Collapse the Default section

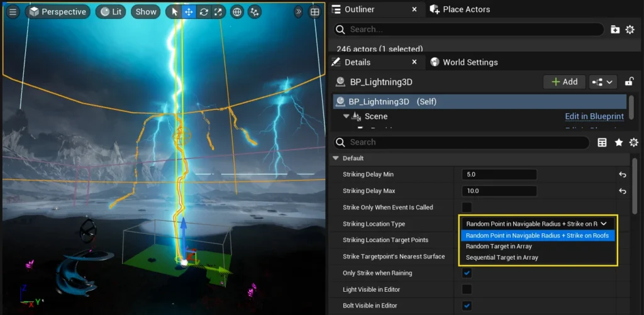[336, 158]
